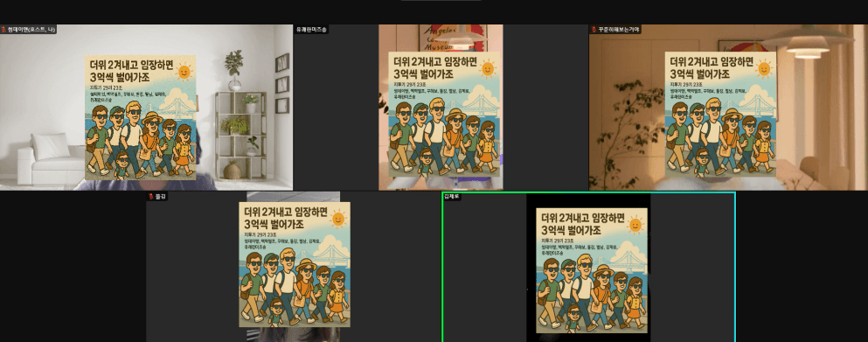Click sun icon on 유쾌한미즈송's poster
The width and height of the screenshot is (868, 342).
tap(488, 69)
